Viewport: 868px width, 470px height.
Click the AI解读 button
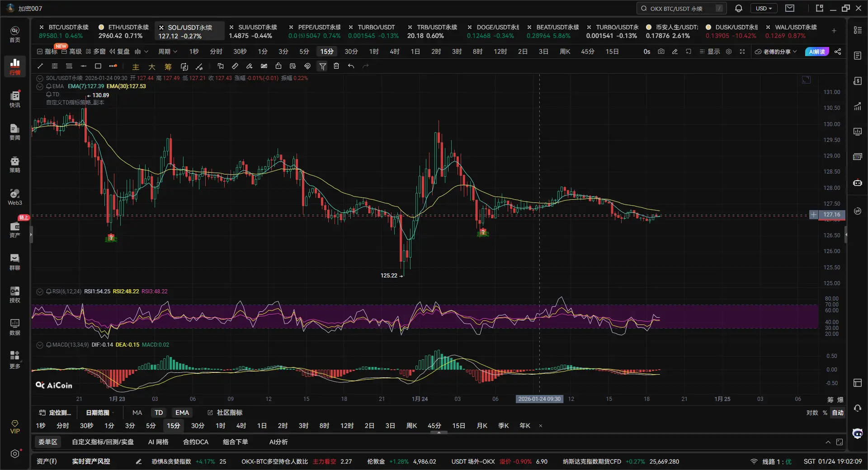(817, 52)
